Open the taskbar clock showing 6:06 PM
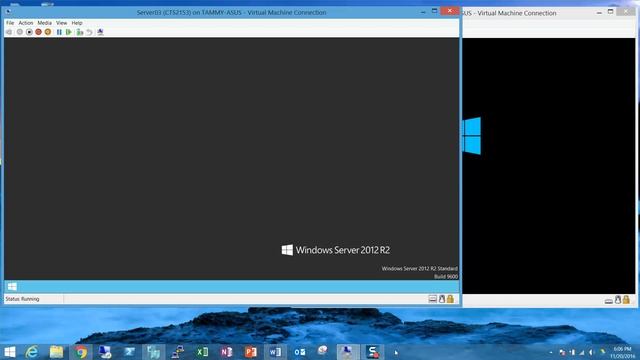This screenshot has height=360, width=640. (622, 353)
